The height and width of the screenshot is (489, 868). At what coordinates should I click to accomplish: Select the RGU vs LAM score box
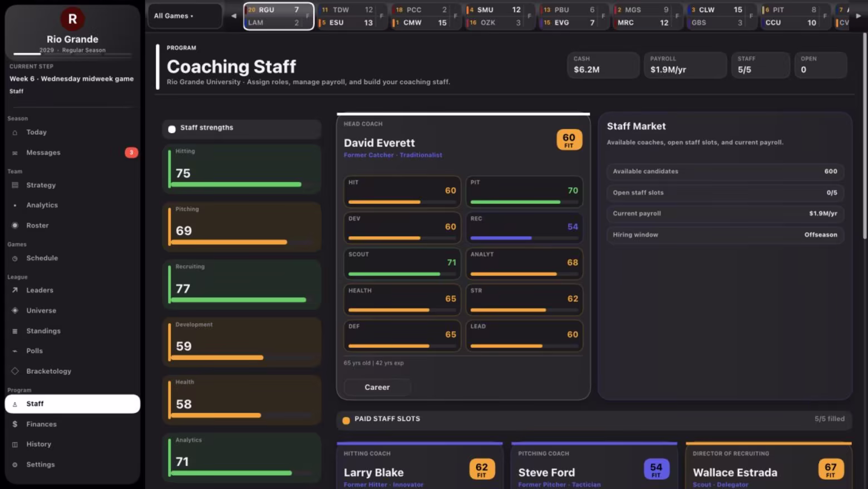pos(278,16)
